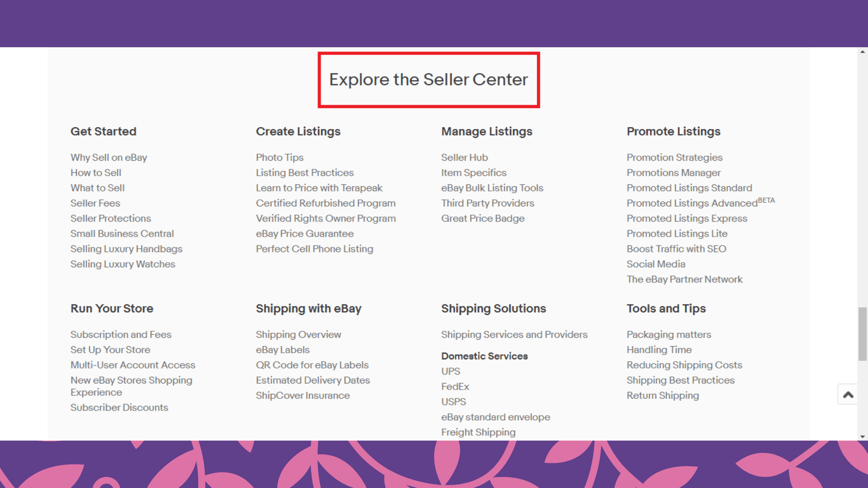Open the Seller Hub link

(x=464, y=158)
